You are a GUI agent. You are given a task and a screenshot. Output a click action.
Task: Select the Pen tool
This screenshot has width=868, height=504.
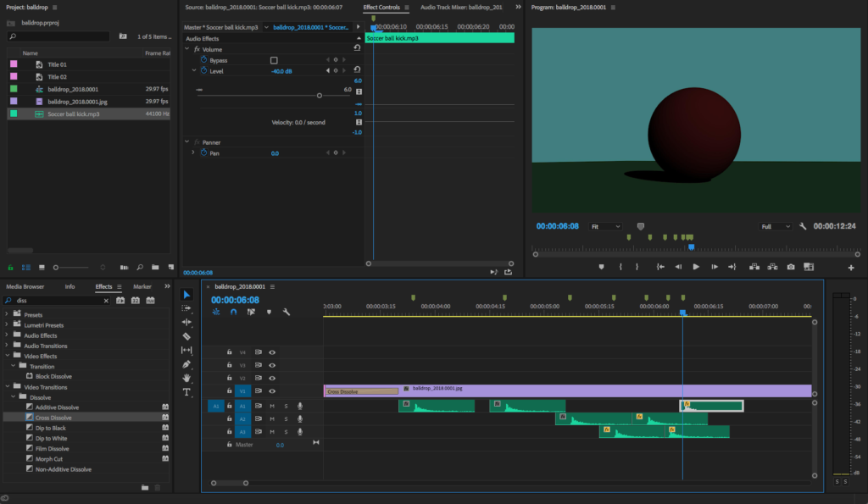[187, 364]
